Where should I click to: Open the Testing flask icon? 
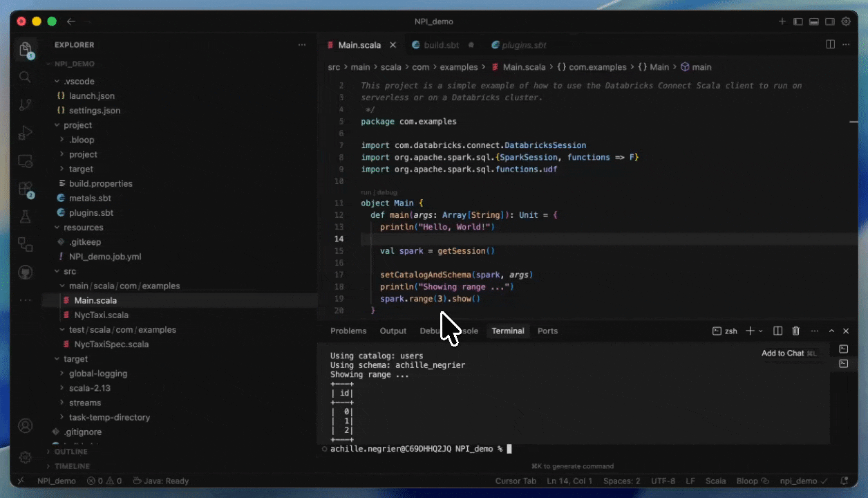click(26, 216)
